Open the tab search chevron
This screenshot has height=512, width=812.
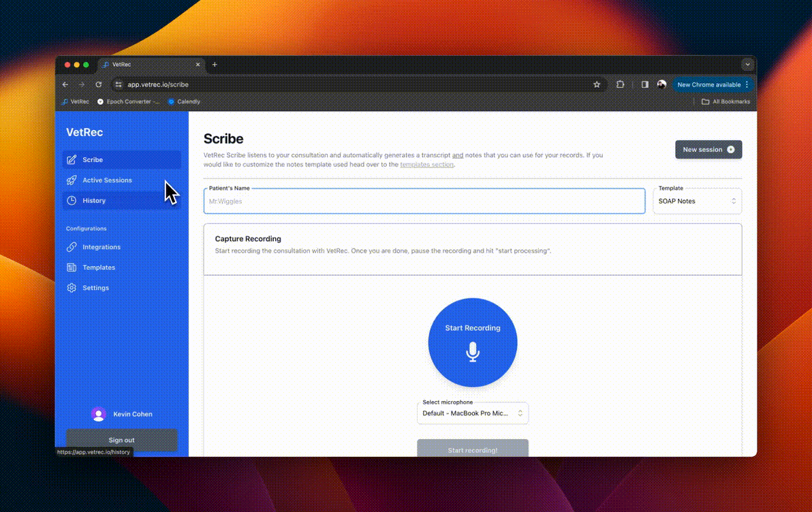pyautogui.click(x=747, y=65)
